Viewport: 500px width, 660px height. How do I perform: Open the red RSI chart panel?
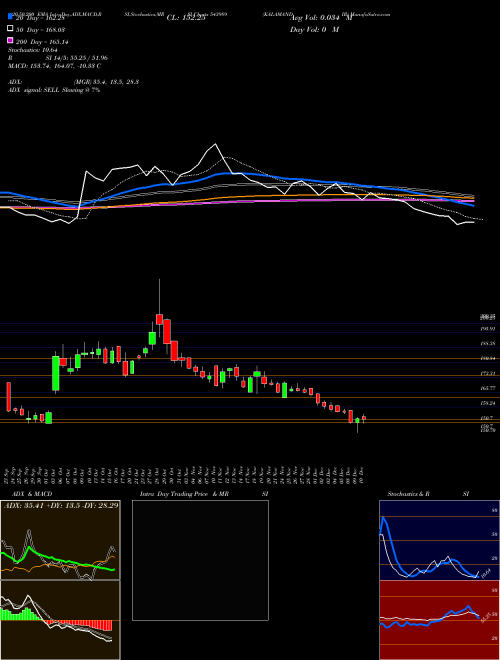click(439, 620)
